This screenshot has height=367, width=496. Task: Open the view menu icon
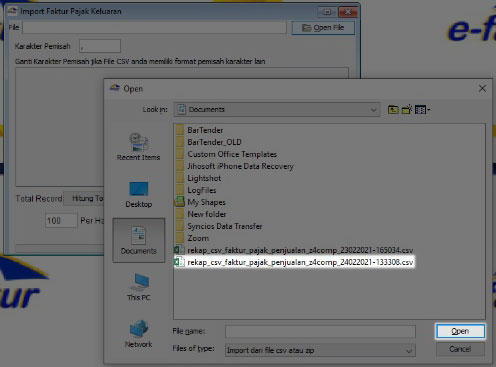coord(422,110)
